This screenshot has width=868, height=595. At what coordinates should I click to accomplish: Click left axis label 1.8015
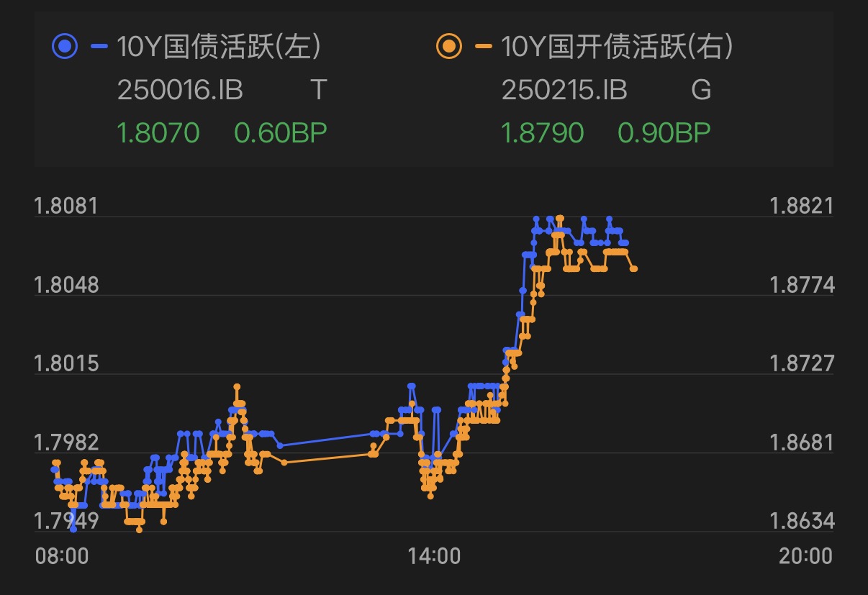[x=65, y=363]
